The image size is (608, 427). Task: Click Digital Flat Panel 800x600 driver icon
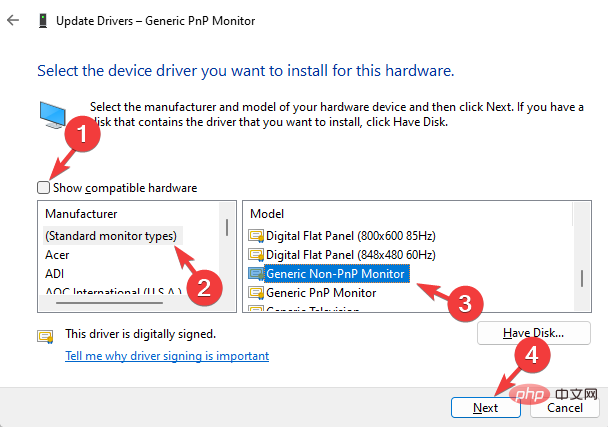tap(256, 235)
